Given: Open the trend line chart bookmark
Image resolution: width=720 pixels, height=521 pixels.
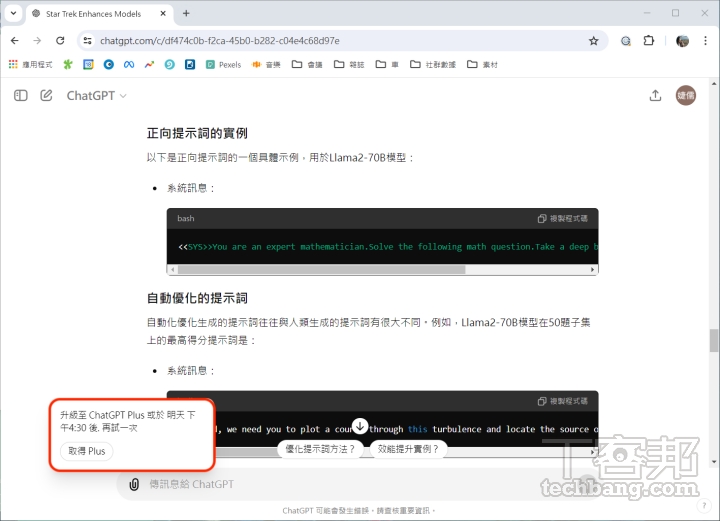Looking at the screenshot, I should tap(149, 65).
